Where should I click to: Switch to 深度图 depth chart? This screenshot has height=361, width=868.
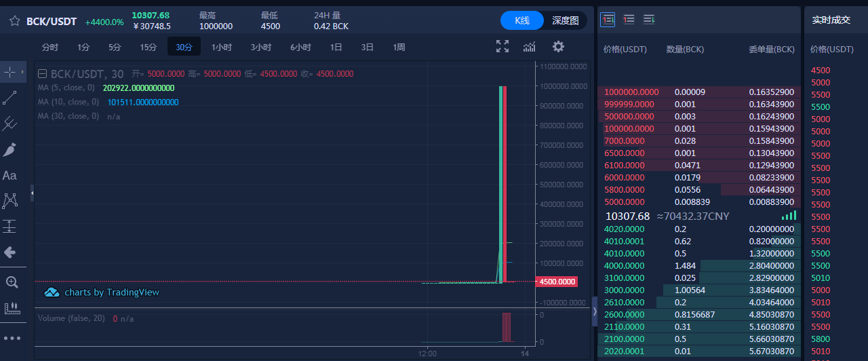click(x=565, y=20)
